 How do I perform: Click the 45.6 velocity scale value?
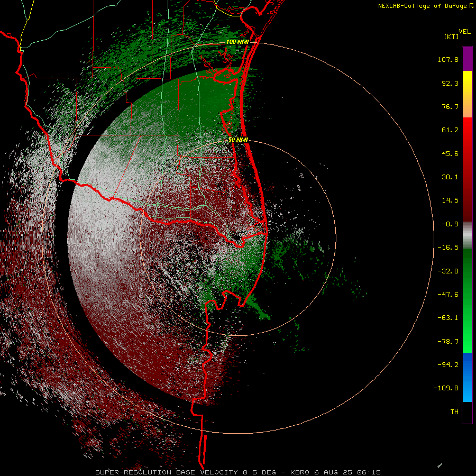[x=450, y=153]
